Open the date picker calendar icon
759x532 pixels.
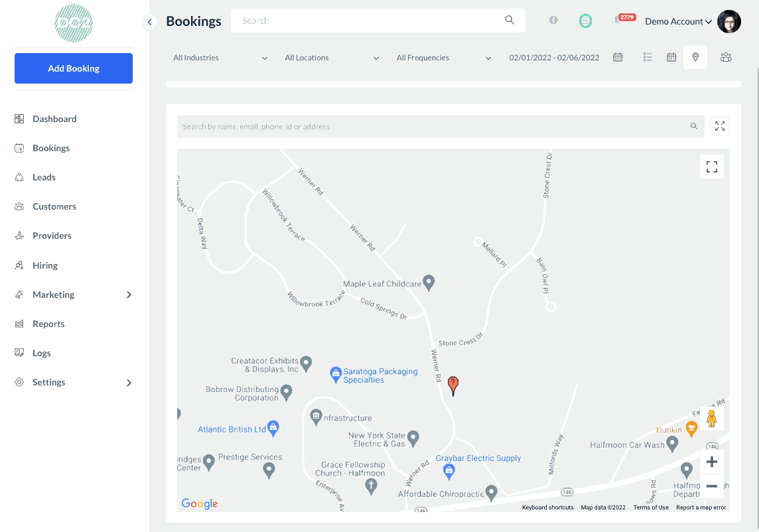tap(618, 57)
